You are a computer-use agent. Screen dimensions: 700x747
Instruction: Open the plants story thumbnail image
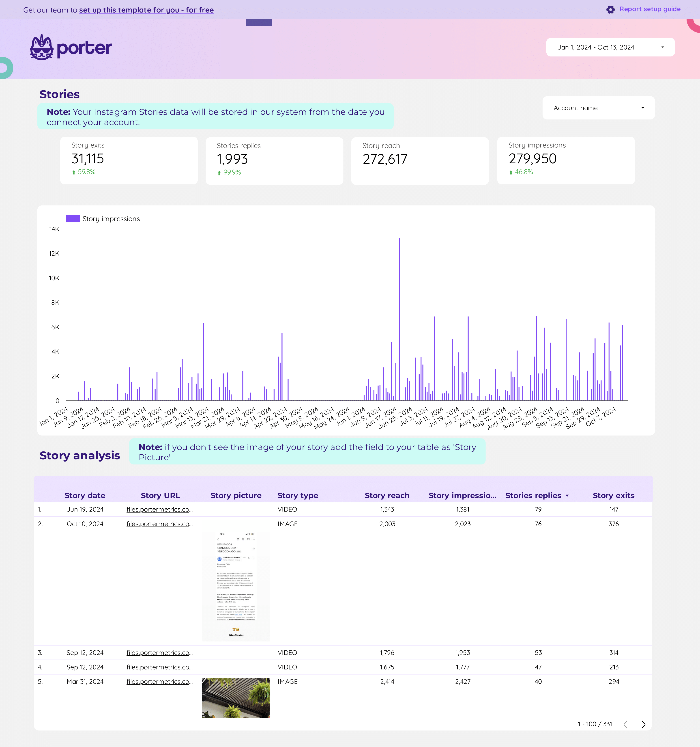tap(236, 698)
